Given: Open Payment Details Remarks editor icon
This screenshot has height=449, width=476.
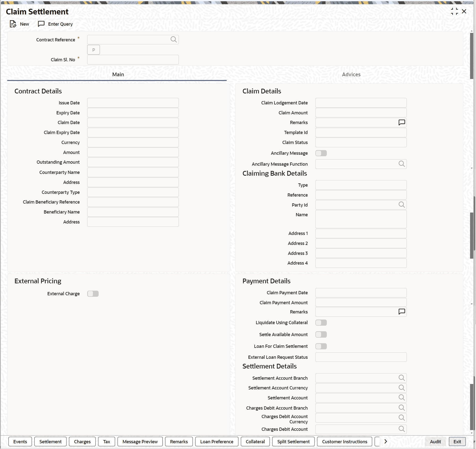Looking at the screenshot, I should (x=402, y=311).
